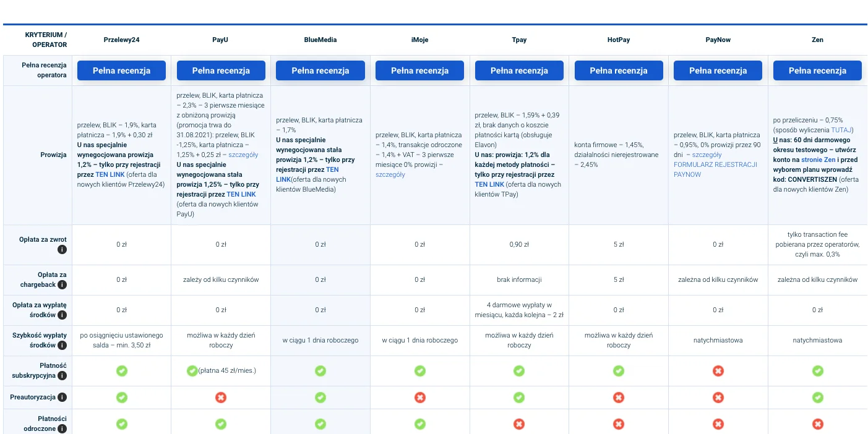Image resolution: width=868 pixels, height=434 pixels.
Task: Open the full review of Tpay
Action: [x=519, y=70]
